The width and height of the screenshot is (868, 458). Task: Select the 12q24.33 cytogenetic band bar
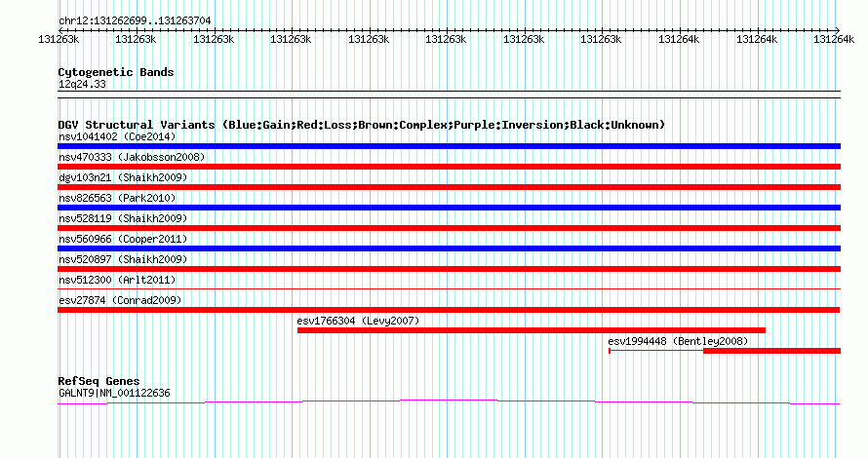pyautogui.click(x=449, y=95)
